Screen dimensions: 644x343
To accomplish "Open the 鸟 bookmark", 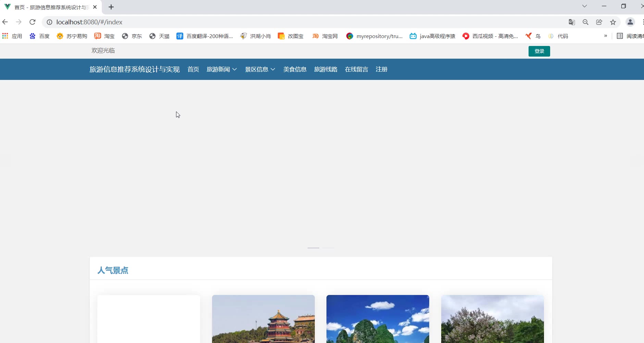I will pyautogui.click(x=533, y=36).
